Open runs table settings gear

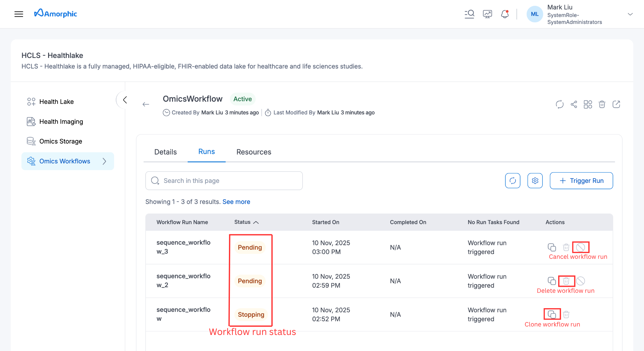pyautogui.click(x=535, y=181)
